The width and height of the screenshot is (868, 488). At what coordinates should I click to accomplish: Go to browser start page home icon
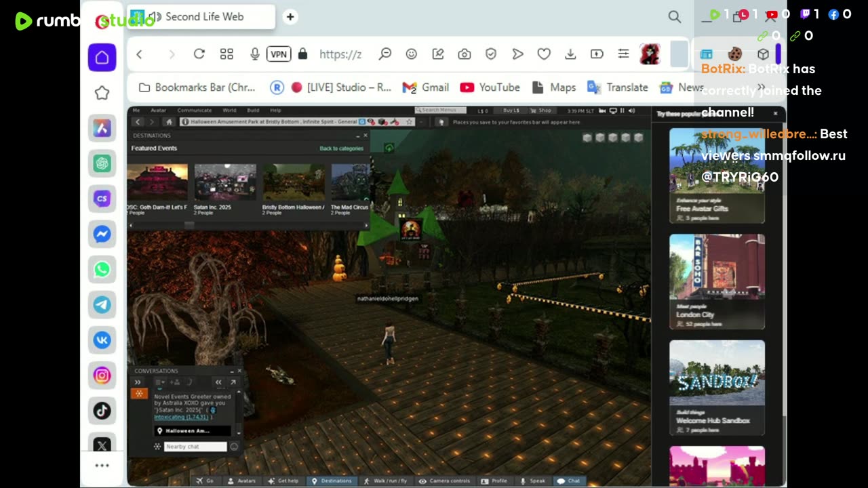click(102, 58)
